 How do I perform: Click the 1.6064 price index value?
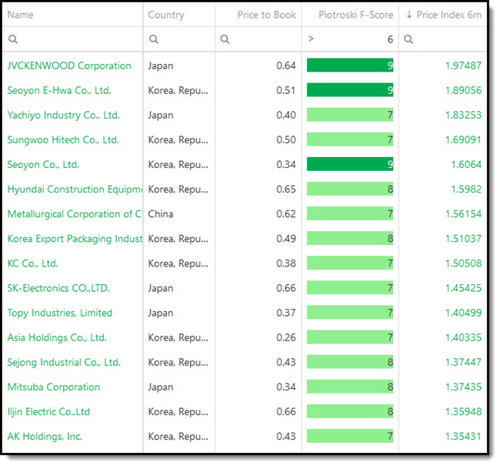point(466,164)
